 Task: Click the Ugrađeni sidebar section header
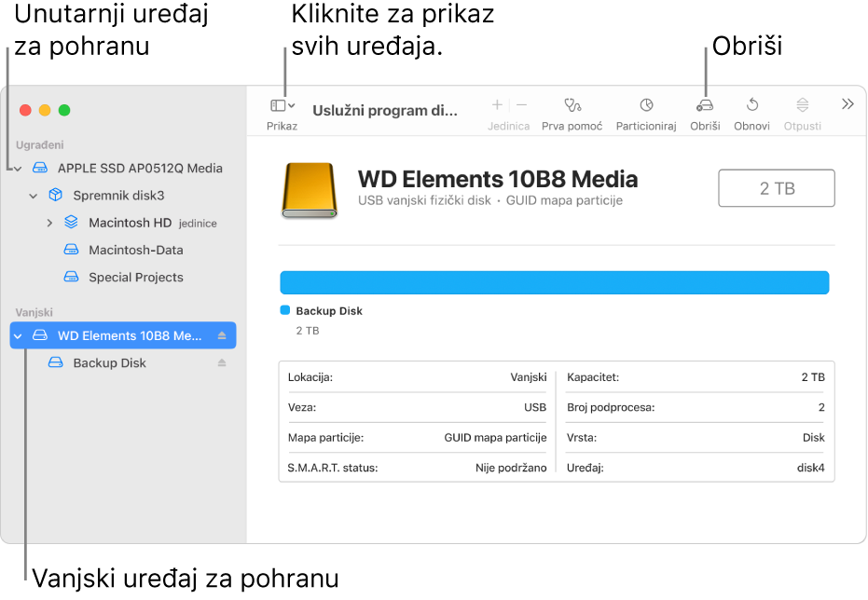[x=39, y=145]
